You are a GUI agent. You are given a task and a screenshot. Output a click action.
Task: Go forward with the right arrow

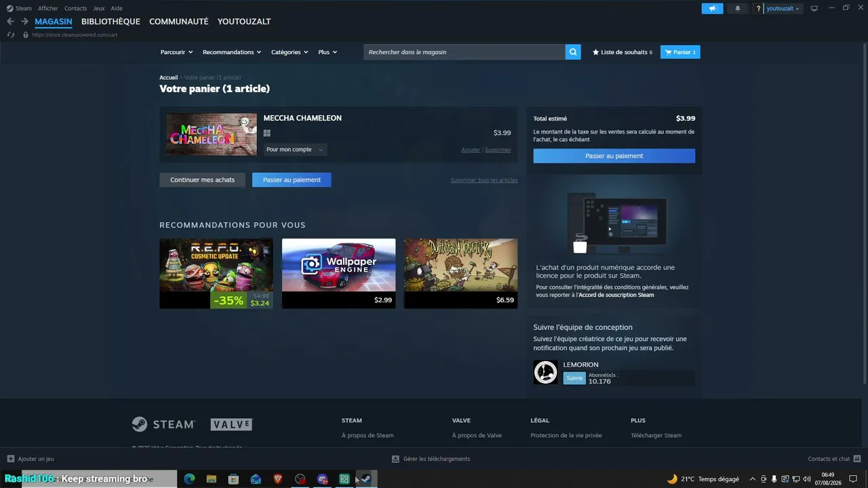pyautogui.click(x=24, y=22)
